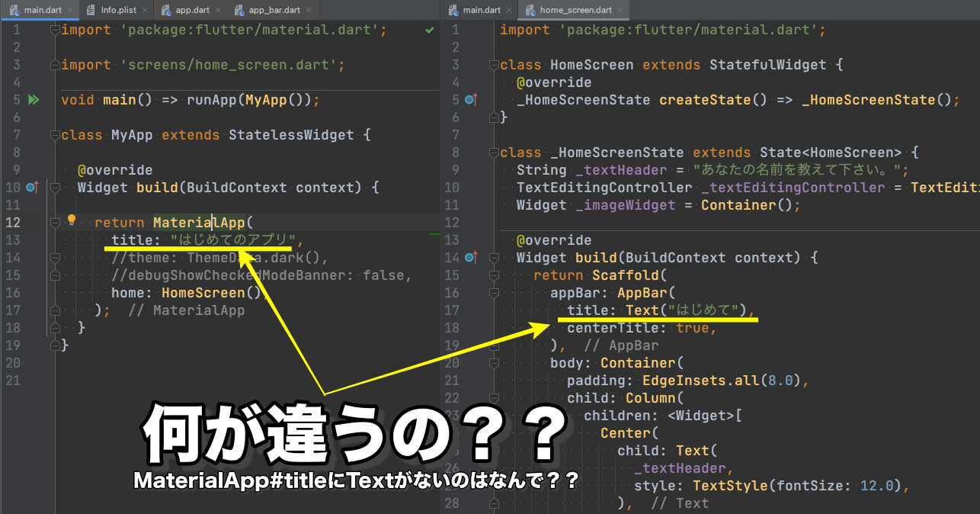Click the overriding-method gutter icon beside build

31,188
